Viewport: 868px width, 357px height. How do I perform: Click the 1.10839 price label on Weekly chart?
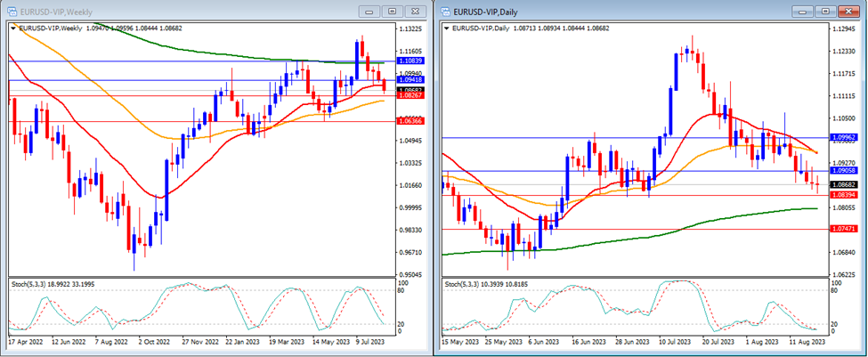coord(410,61)
